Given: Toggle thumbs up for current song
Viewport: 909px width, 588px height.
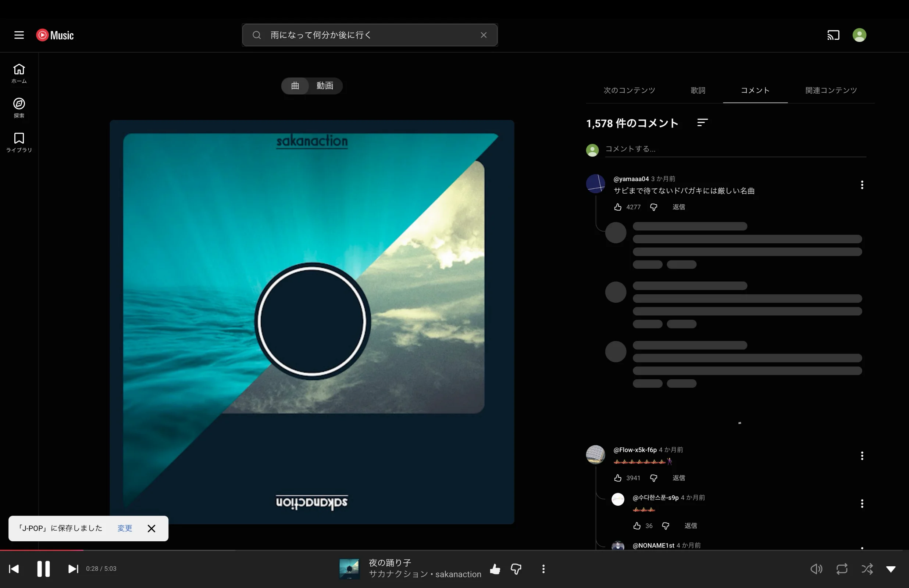Looking at the screenshot, I should pyautogui.click(x=495, y=569).
